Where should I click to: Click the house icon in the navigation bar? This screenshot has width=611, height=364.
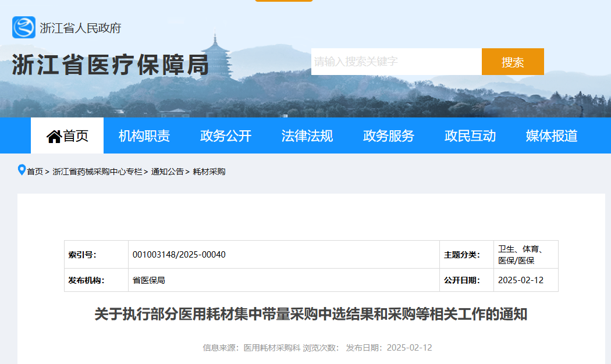tap(54, 137)
